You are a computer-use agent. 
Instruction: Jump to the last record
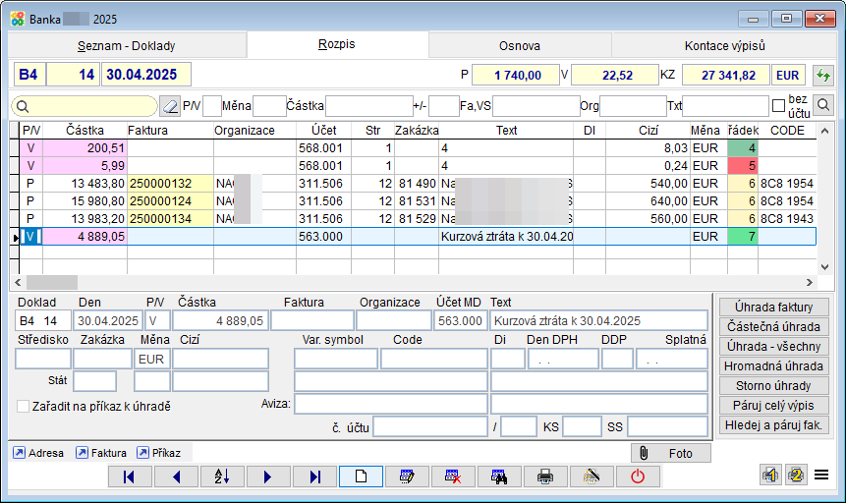pos(314,476)
